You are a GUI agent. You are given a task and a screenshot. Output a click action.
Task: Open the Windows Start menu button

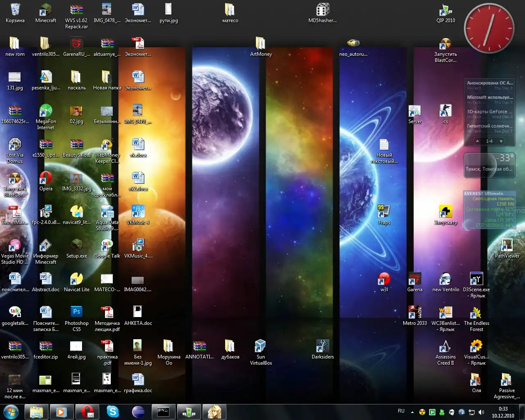(x=11, y=411)
